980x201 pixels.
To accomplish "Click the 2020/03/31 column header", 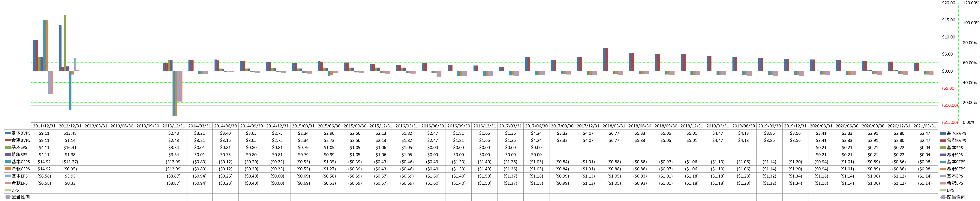I will point(821,126).
